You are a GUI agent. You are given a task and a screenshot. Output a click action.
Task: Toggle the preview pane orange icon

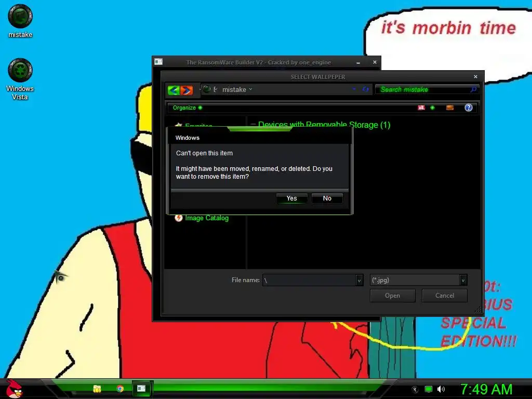pyautogui.click(x=450, y=108)
